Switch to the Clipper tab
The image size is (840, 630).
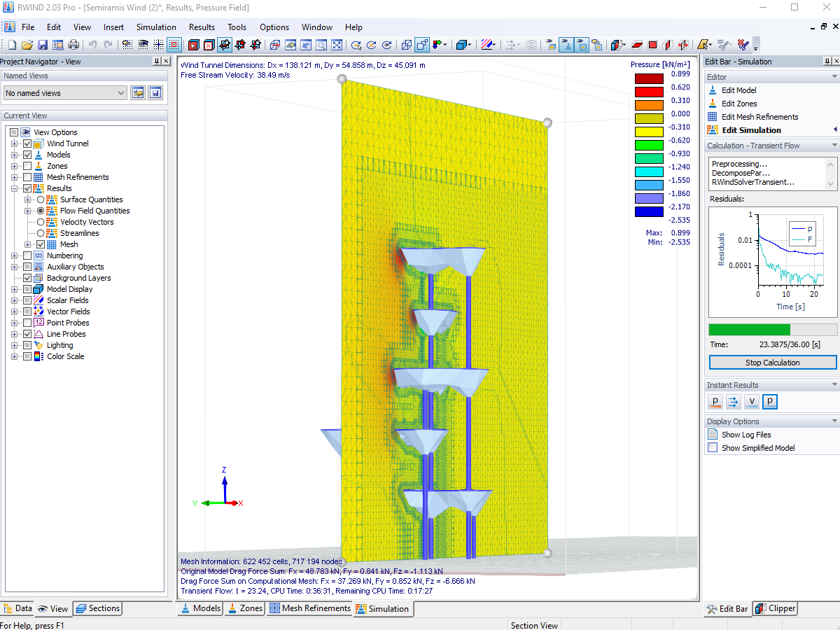tap(775, 608)
